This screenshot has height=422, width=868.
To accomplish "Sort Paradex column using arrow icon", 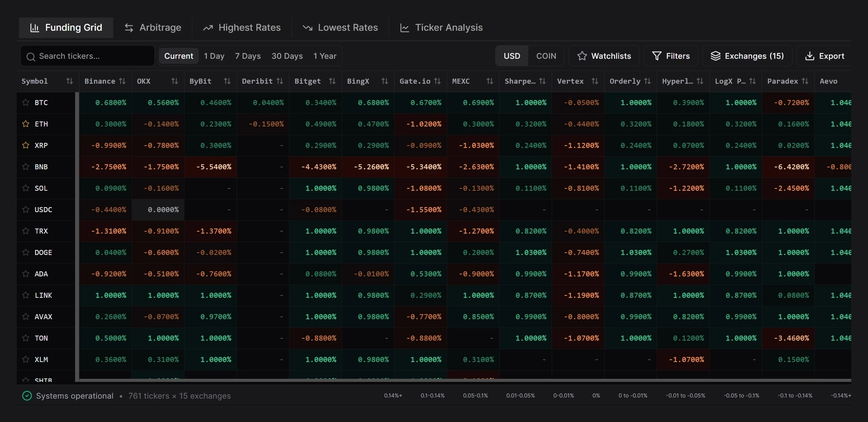I will [805, 81].
